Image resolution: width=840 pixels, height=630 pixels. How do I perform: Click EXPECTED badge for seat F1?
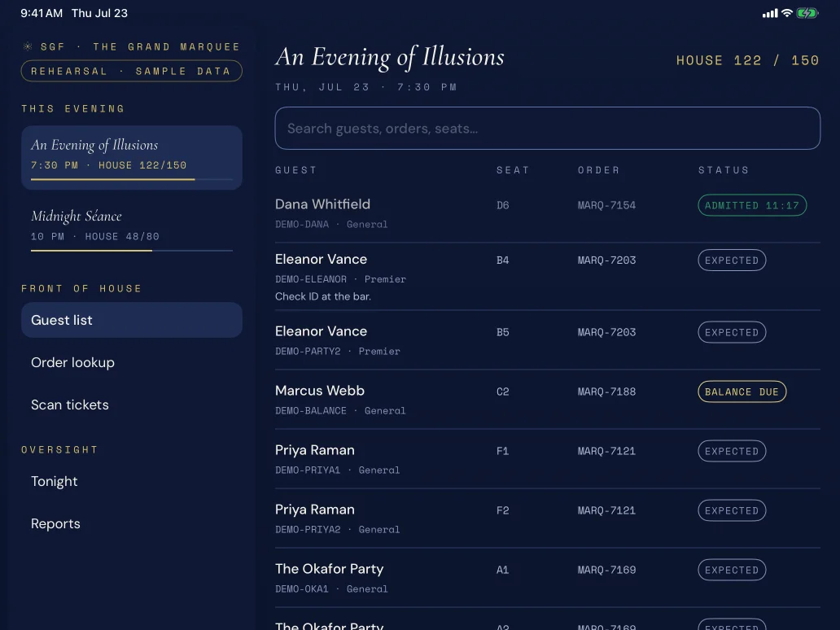pyautogui.click(x=732, y=451)
